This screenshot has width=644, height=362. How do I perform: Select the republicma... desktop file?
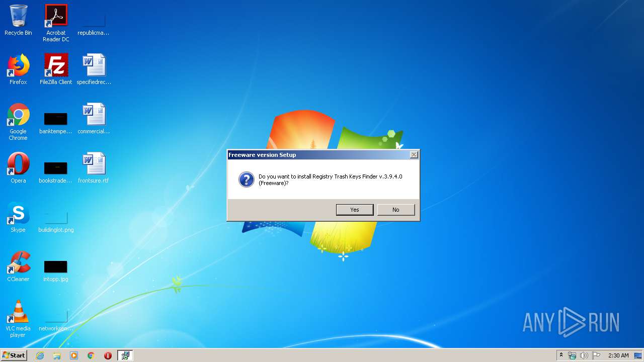[94, 20]
